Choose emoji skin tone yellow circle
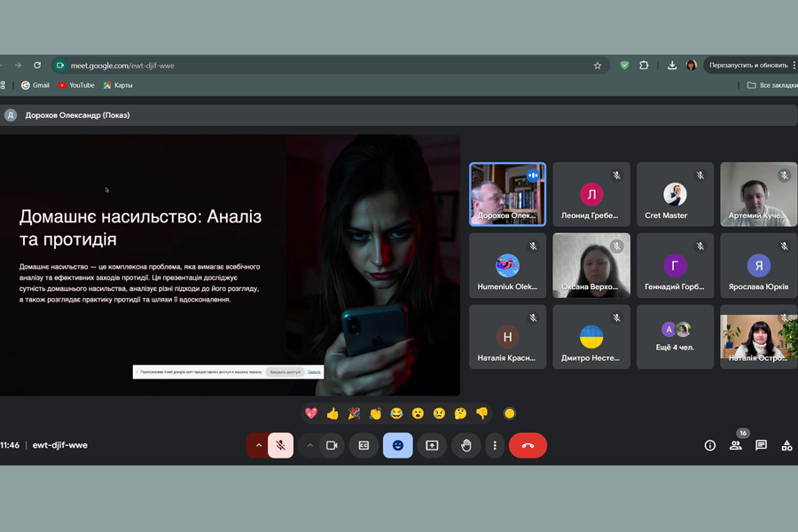The width and height of the screenshot is (798, 532). [510, 413]
